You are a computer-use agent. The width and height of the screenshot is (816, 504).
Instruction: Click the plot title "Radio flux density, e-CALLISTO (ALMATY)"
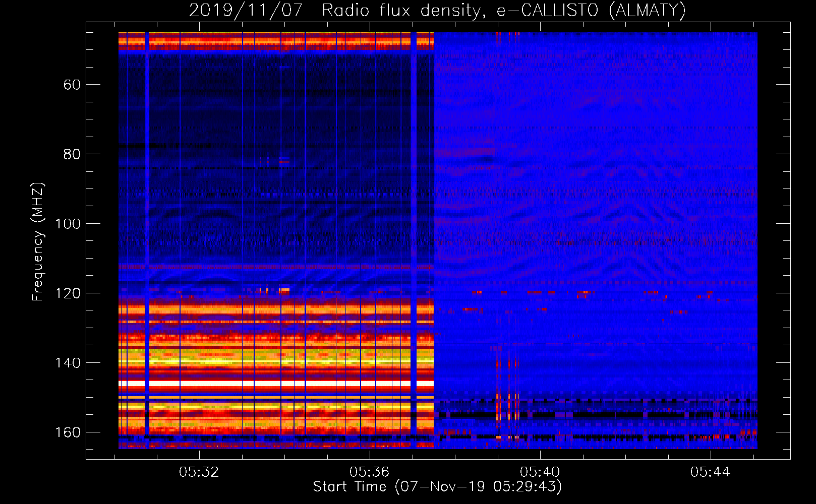[x=504, y=10]
